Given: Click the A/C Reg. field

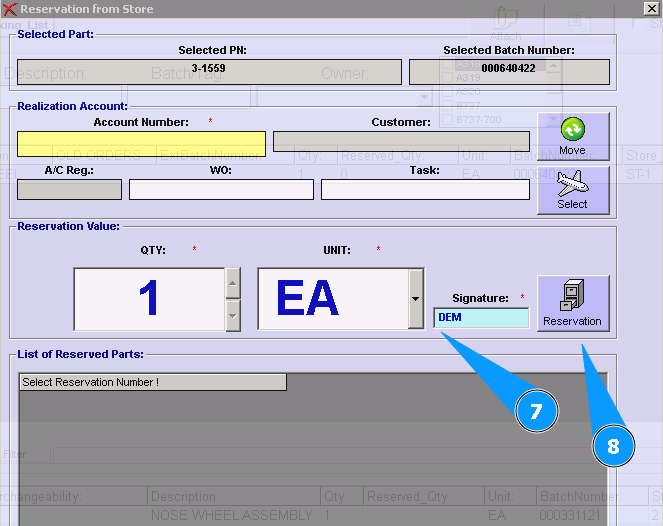Looking at the screenshot, I should point(69,190).
